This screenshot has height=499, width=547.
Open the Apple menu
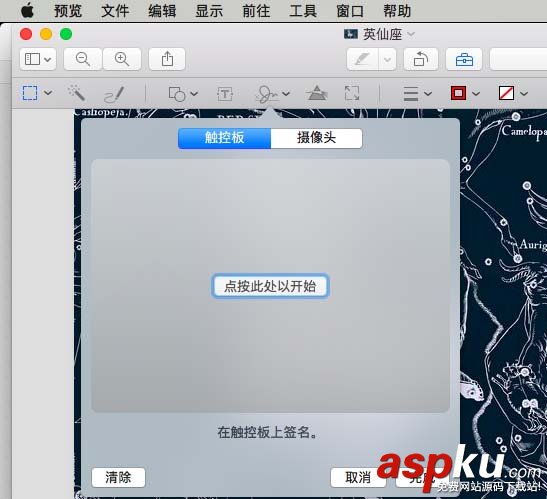(x=28, y=10)
